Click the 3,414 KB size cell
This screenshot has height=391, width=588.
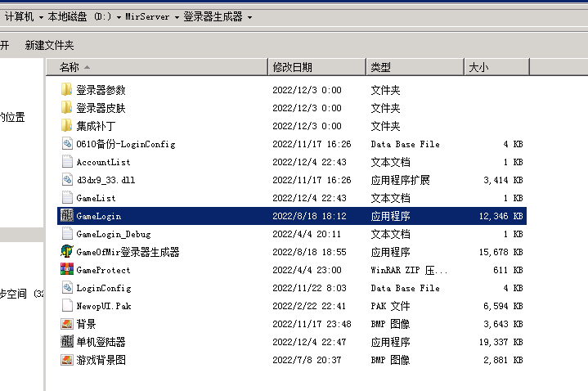[503, 180]
